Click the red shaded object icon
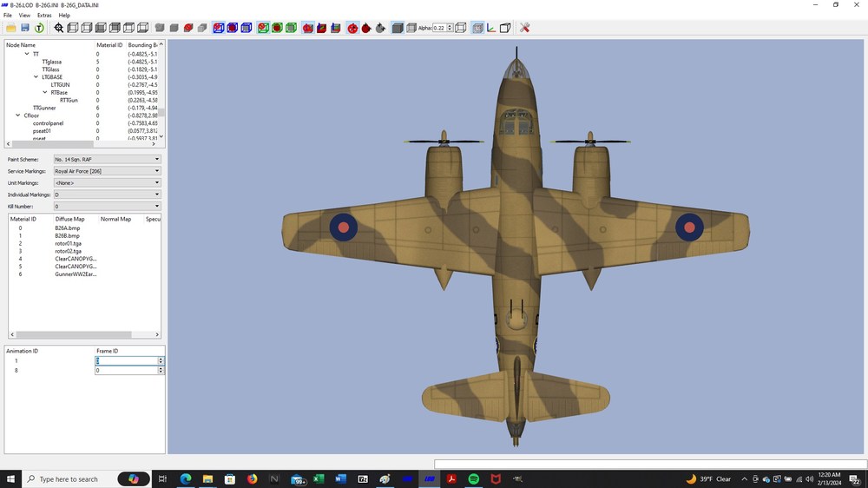The width and height of the screenshot is (868, 488). tap(188, 28)
